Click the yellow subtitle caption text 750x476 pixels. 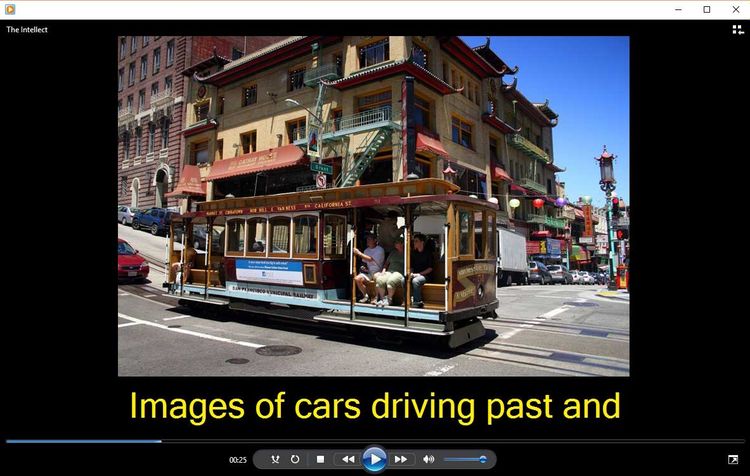tap(375, 406)
